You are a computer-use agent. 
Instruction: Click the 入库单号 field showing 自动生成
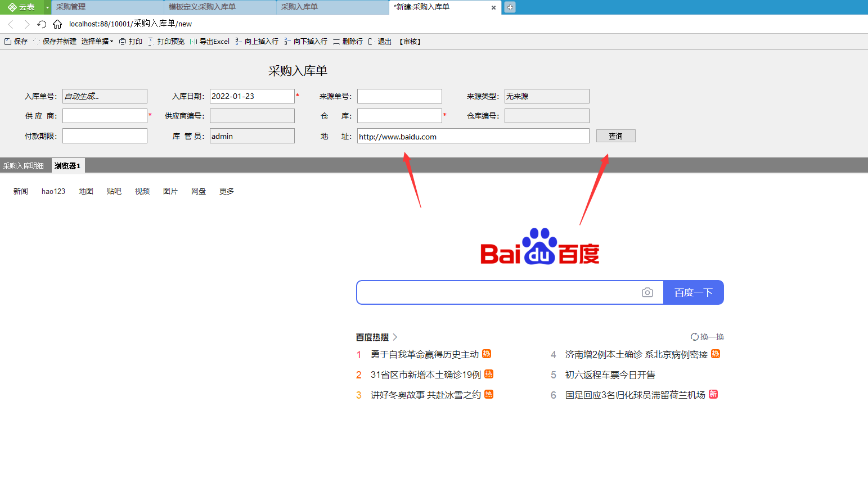click(105, 96)
